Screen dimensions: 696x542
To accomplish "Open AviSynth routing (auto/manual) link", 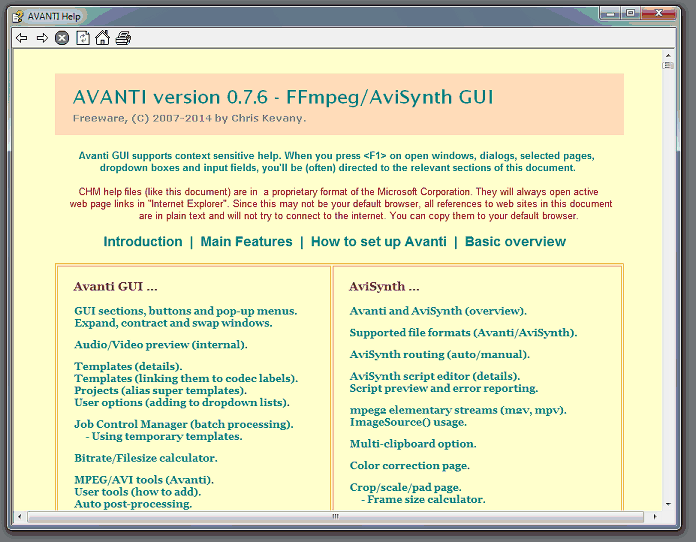I will (439, 354).
